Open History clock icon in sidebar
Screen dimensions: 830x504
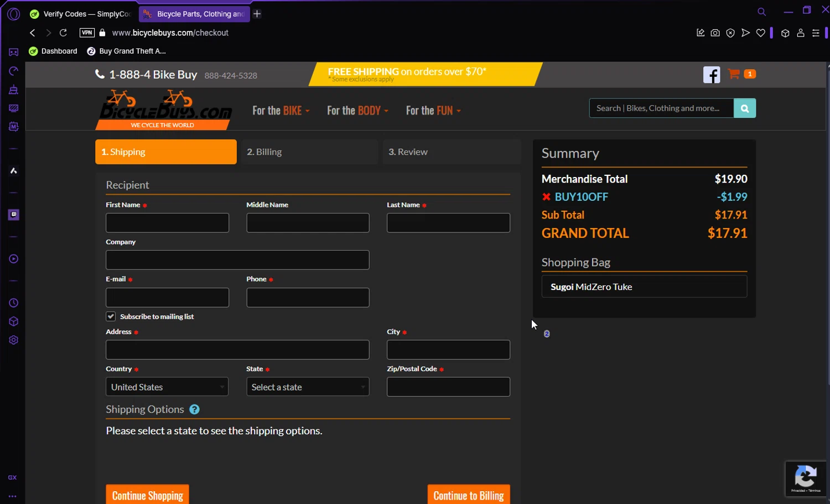coord(13,303)
